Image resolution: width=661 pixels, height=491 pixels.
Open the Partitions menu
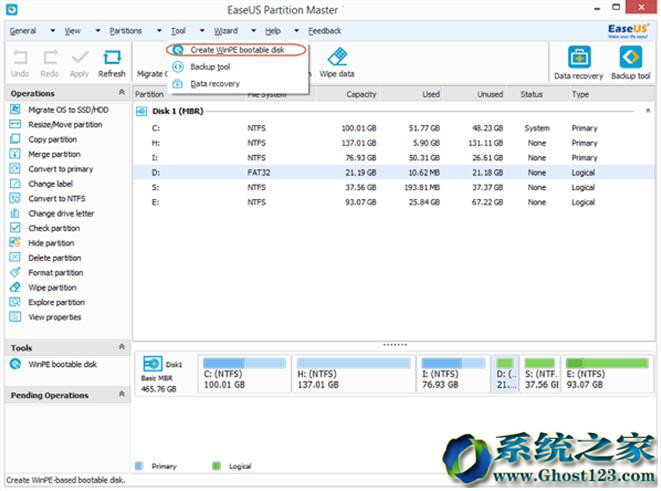(x=126, y=31)
